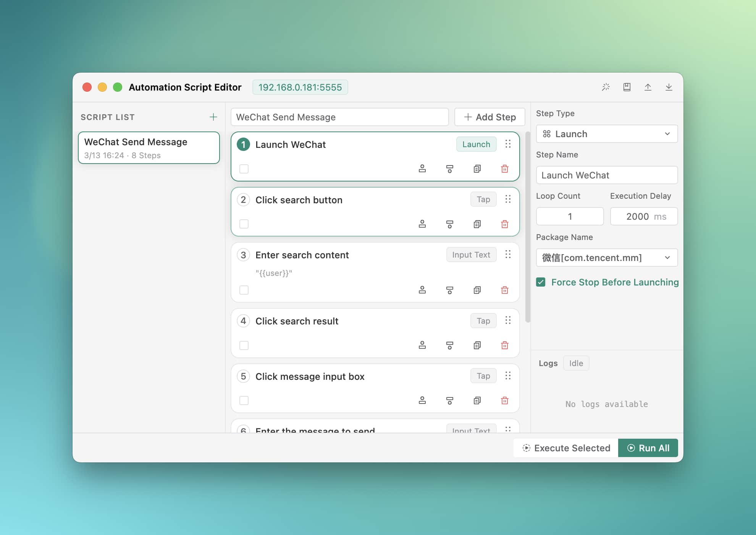This screenshot has width=756, height=535.
Task: Expand the Package Name dropdown
Action: (607, 258)
